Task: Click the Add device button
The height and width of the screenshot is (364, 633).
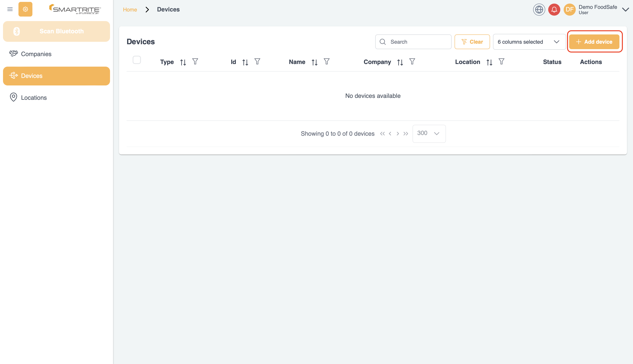Action: click(594, 42)
